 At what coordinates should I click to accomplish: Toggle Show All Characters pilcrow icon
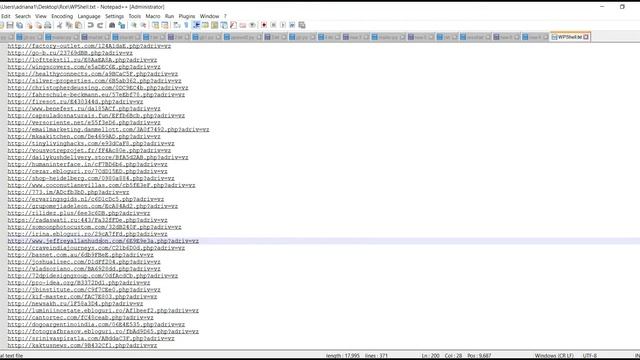(186, 25)
